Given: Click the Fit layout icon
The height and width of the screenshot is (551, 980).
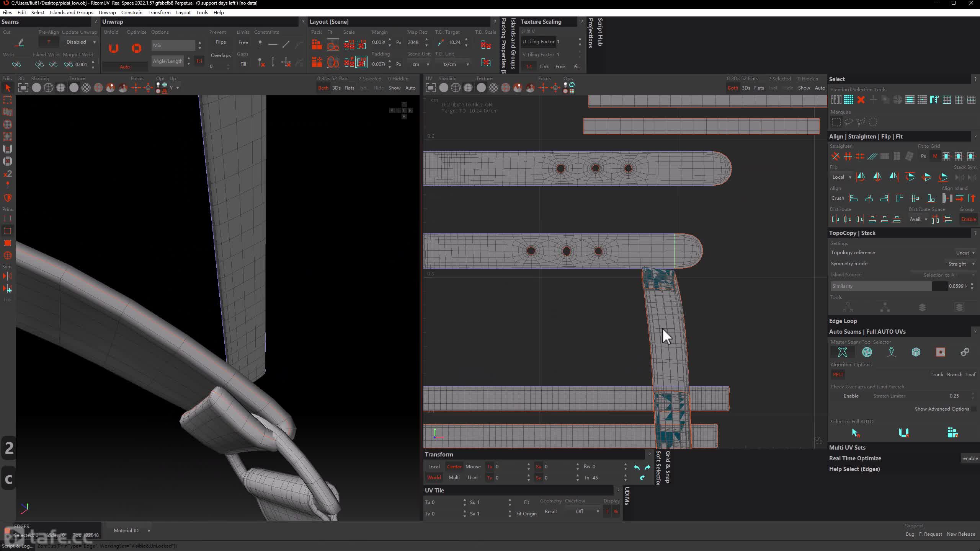Looking at the screenshot, I should [x=333, y=45].
